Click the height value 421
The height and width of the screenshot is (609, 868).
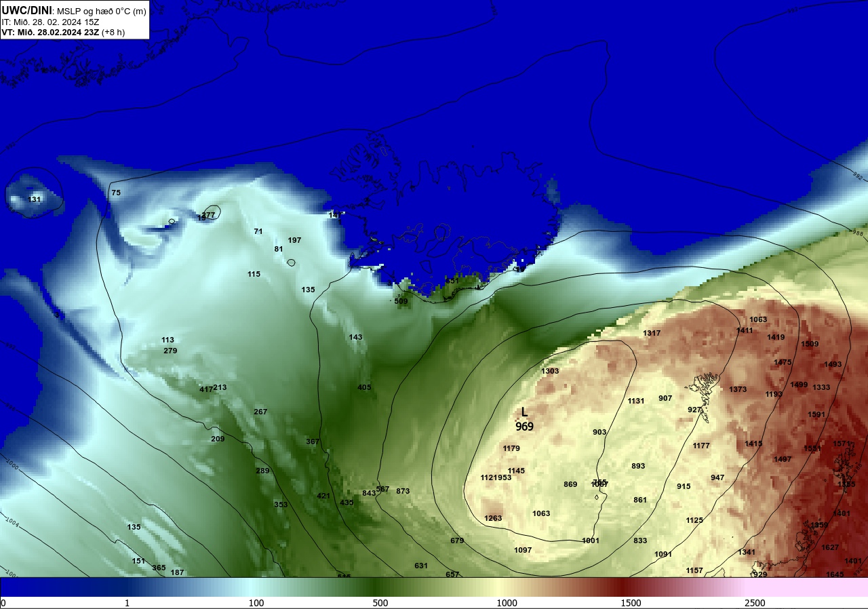323,496
